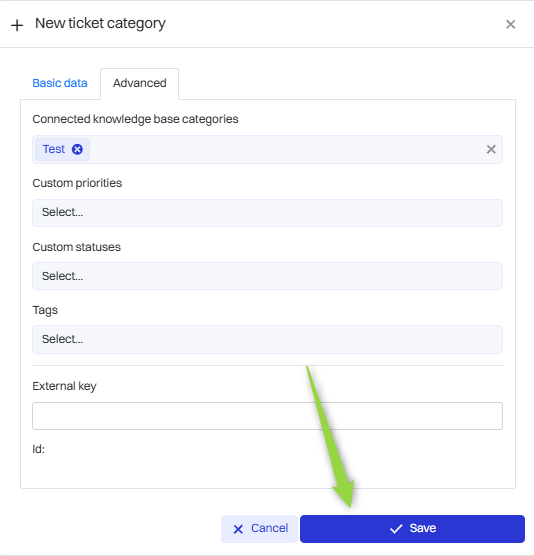Click the checkmark icon on the Save button
This screenshot has height=556, width=534.
396,529
